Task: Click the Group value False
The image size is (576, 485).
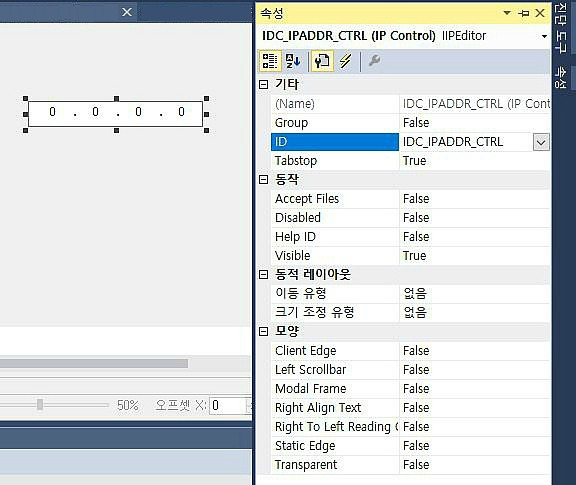Action: [x=475, y=123]
